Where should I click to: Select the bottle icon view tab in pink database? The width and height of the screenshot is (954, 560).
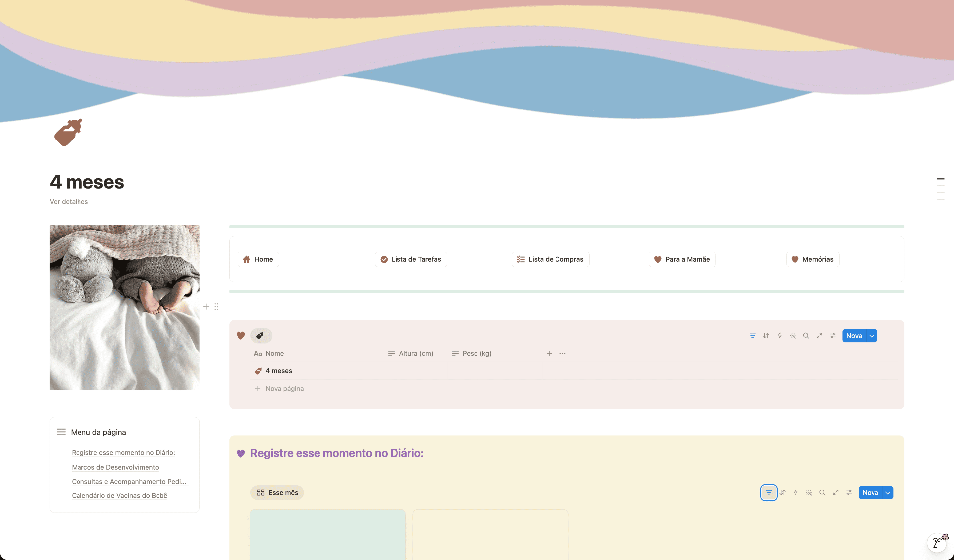click(261, 336)
